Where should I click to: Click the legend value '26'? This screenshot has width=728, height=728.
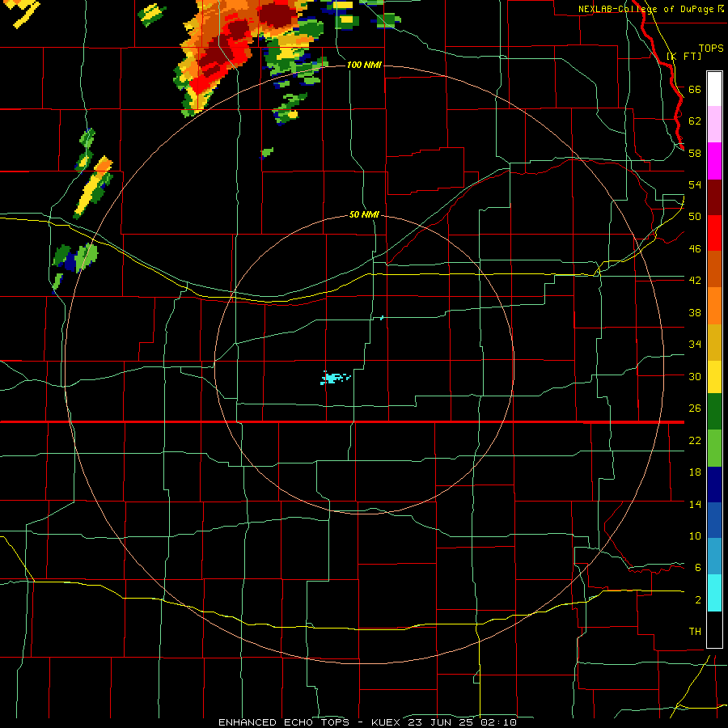[x=695, y=408]
